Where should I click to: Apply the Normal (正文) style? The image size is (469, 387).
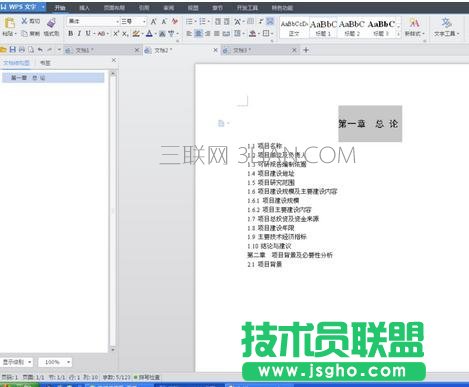tap(294, 28)
